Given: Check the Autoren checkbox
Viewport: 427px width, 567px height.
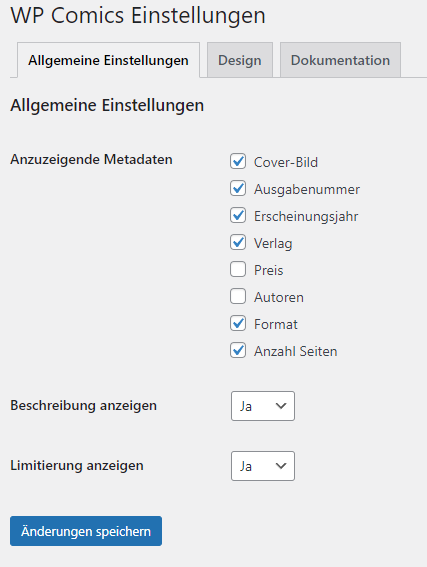Looking at the screenshot, I should click(238, 296).
